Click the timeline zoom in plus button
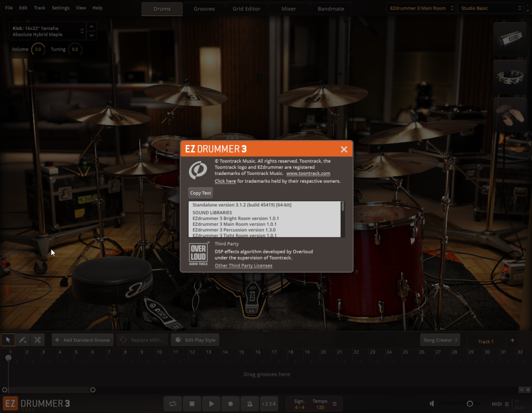The height and width of the screenshot is (413, 532). (528, 390)
